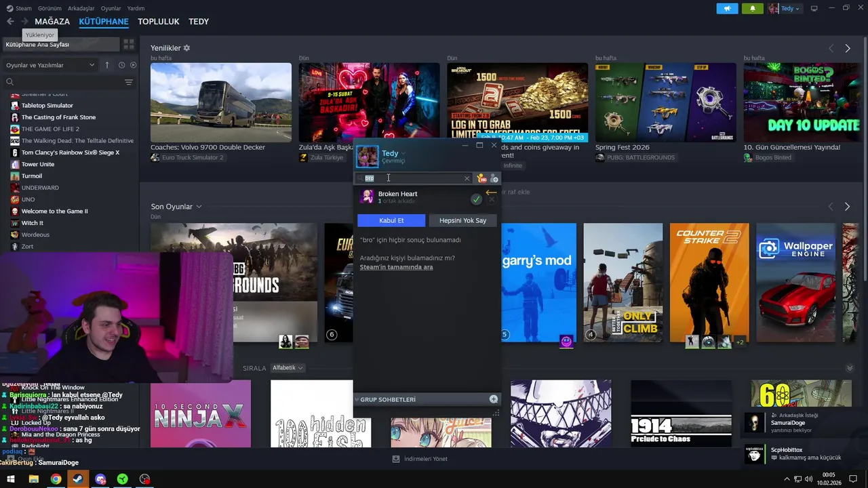868x488 pixels.
Task: Click the Kabul Et button
Action: coord(391,220)
